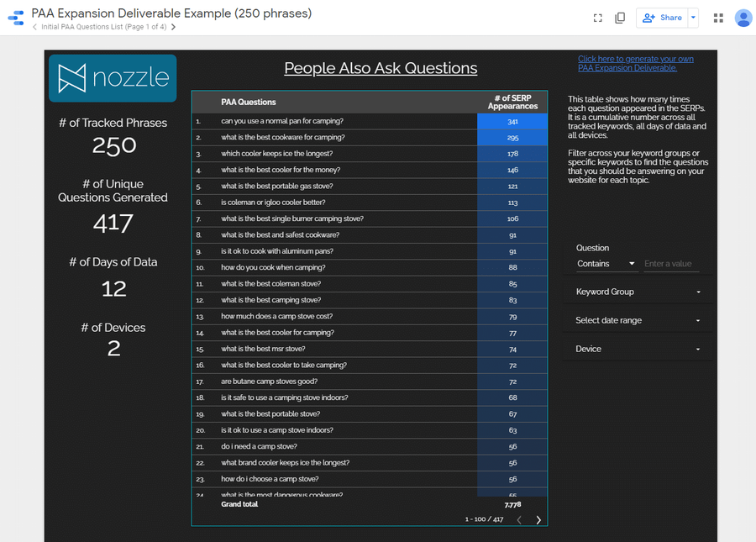The image size is (756, 542).
Task: Go to the previous report page chevron
Action: coord(34,27)
